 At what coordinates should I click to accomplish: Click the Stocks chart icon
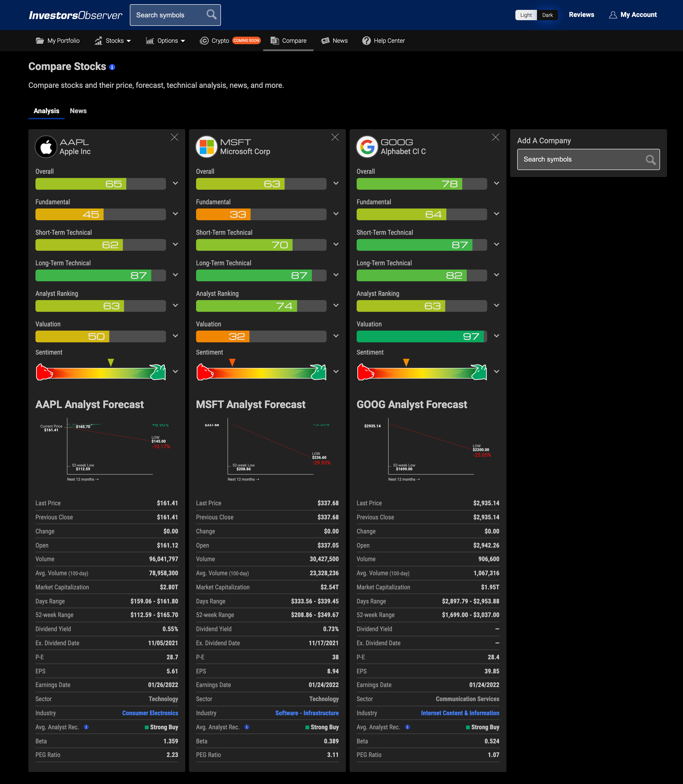(98, 40)
